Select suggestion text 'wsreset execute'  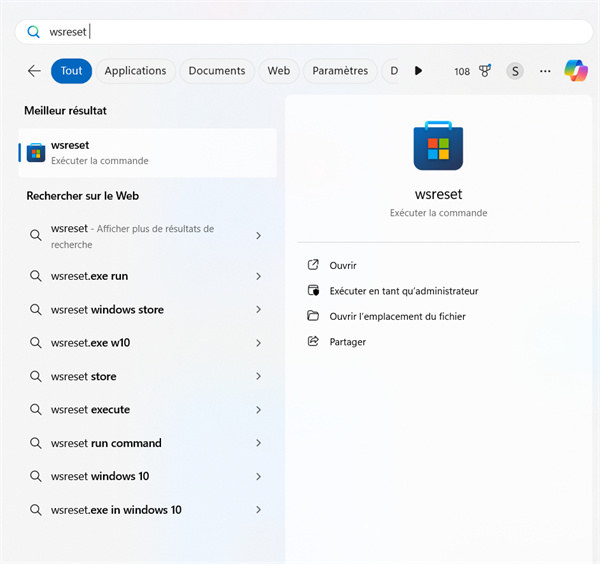click(90, 409)
